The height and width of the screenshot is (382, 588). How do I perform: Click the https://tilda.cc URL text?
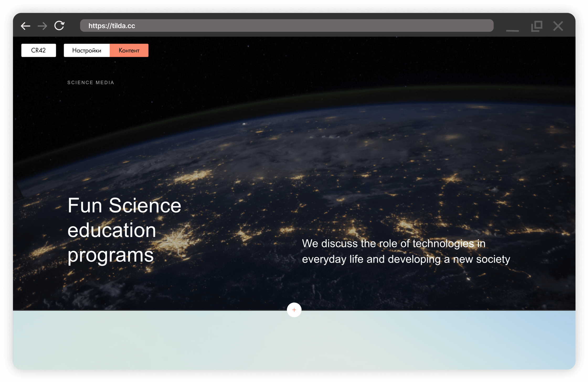tap(112, 26)
